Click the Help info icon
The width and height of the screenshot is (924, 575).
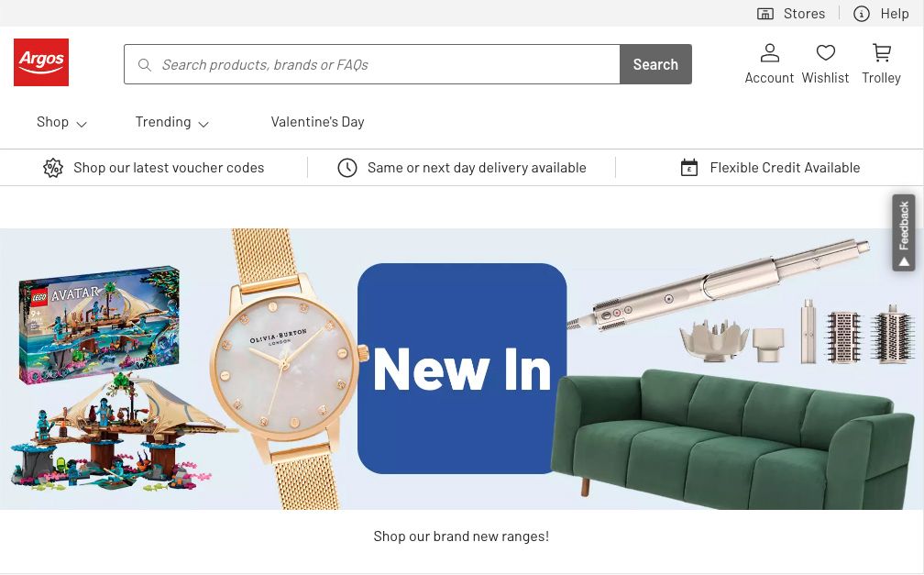click(862, 14)
